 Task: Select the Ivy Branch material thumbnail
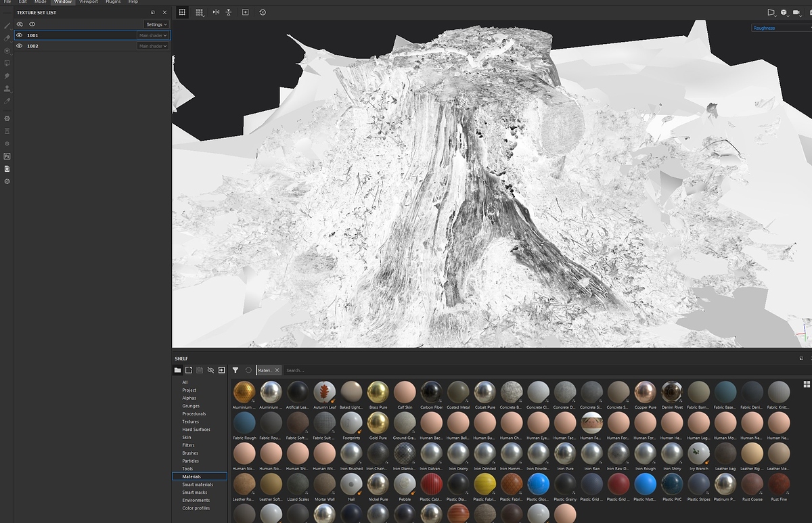698,453
